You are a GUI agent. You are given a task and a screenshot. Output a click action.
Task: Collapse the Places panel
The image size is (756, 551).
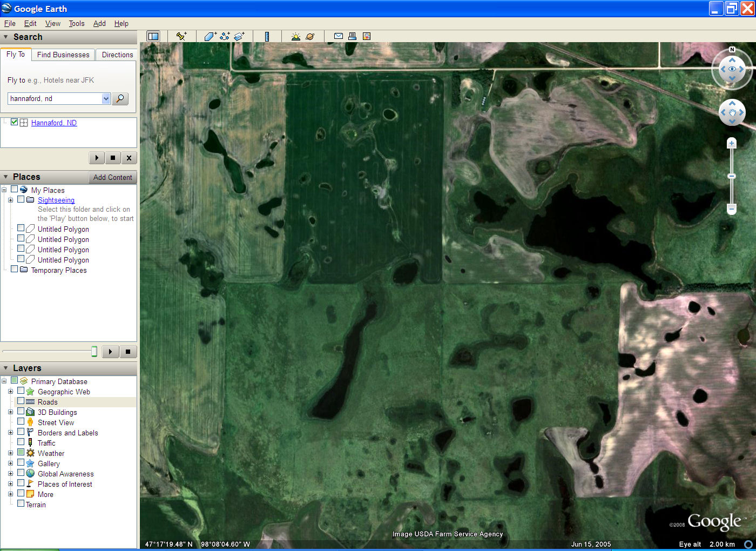(6, 177)
